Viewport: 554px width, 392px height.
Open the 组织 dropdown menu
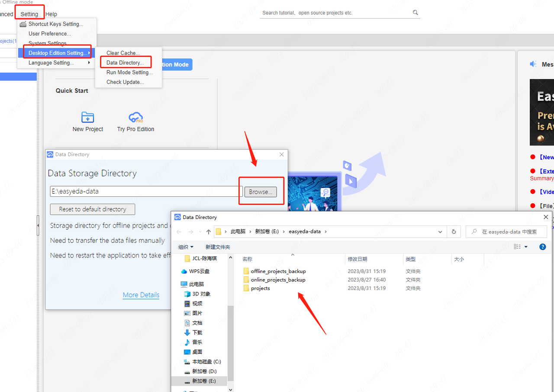[186, 247]
